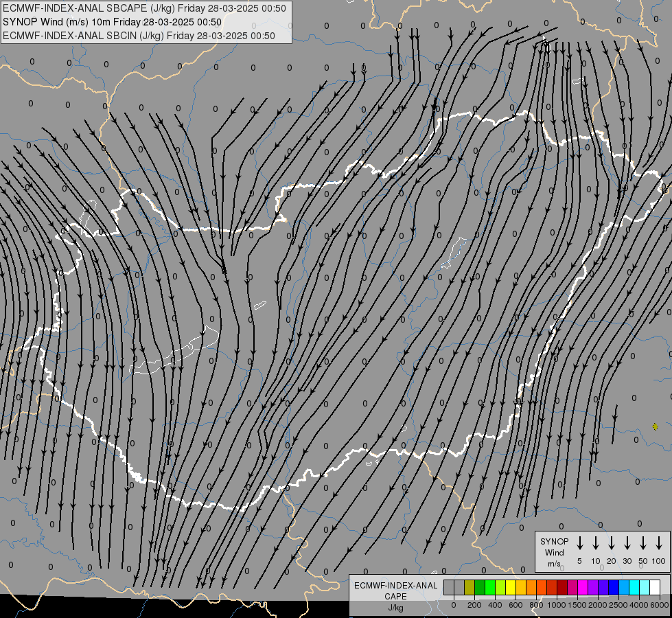Click the 30 m/s wind arrow in legend
This screenshot has width=672, height=618.
point(627,543)
